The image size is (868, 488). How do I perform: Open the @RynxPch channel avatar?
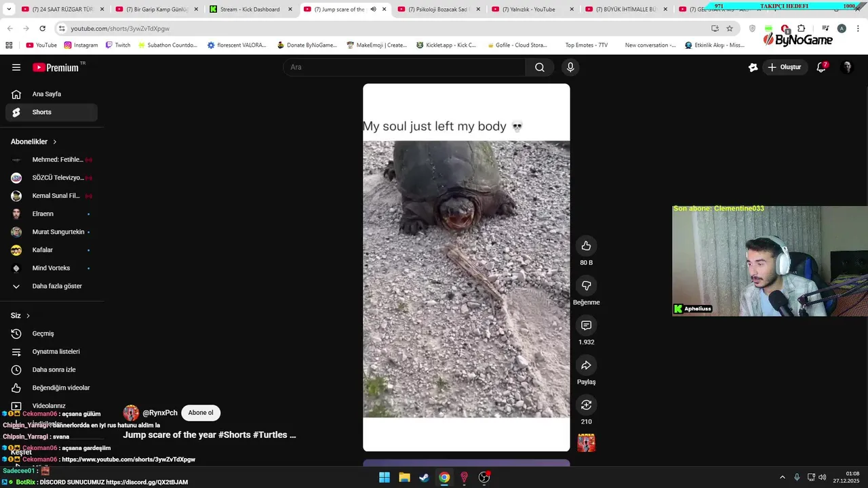pos(131,413)
